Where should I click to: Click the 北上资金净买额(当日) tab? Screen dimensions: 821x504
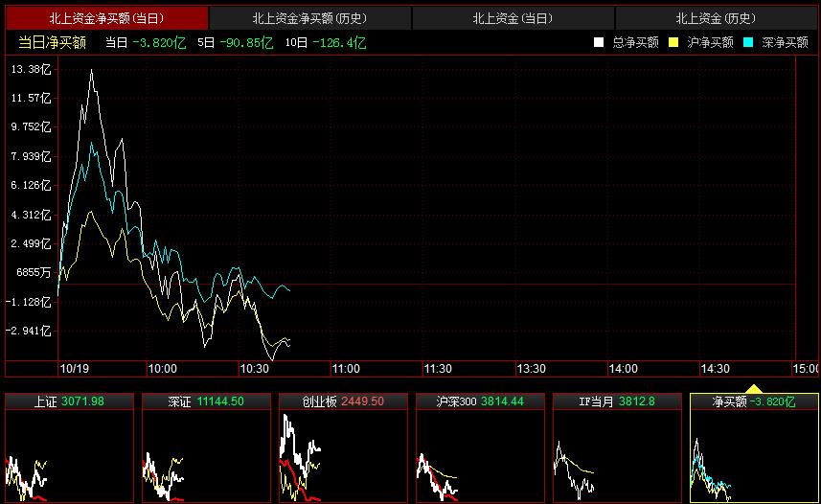pos(105,18)
